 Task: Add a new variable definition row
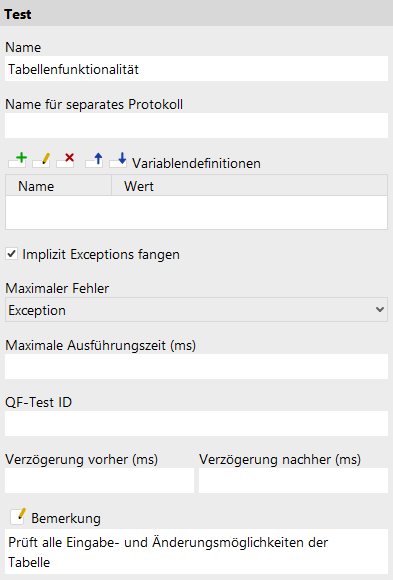(x=17, y=160)
